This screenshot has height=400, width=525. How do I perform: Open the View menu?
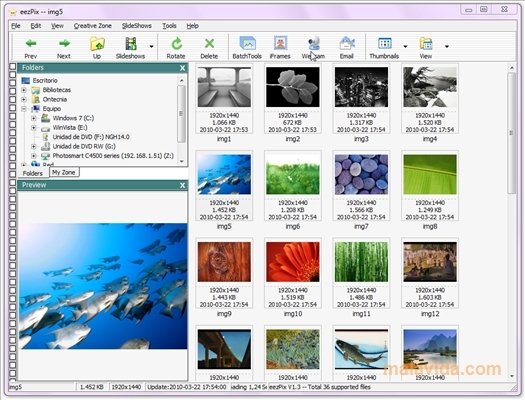click(57, 26)
